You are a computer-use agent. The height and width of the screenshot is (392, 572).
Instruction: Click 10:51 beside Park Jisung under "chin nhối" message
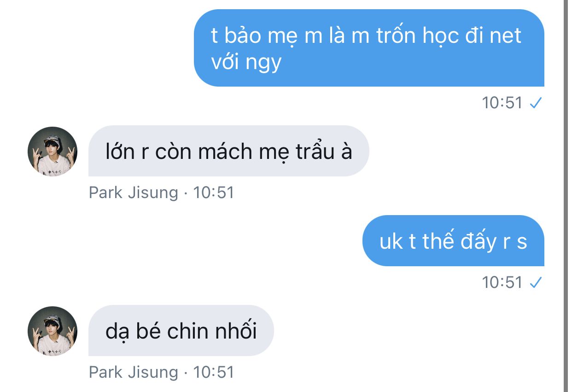tap(214, 372)
